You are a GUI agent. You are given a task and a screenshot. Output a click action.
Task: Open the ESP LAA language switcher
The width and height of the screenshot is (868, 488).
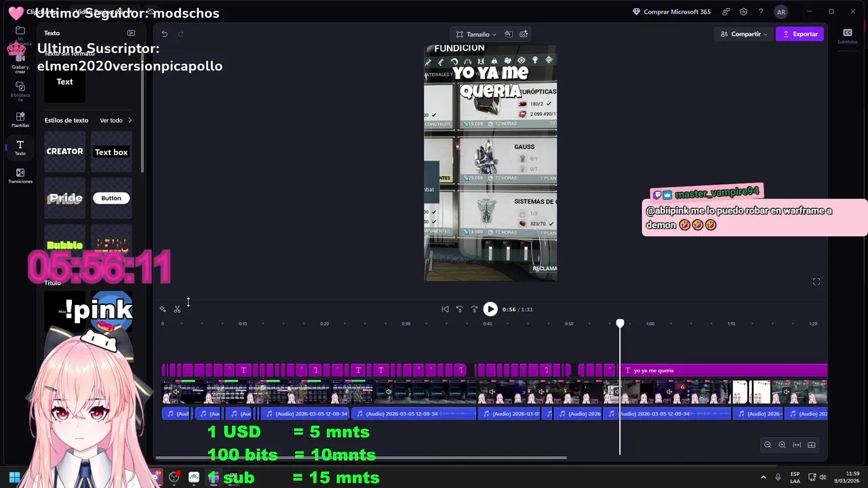[795, 477]
